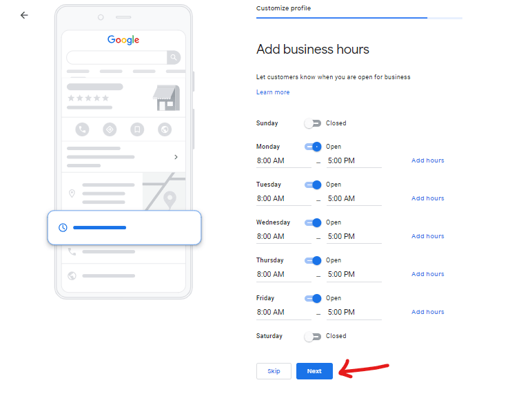The width and height of the screenshot is (532, 398).
Task: Click Add hours for Friday
Action: (427, 312)
